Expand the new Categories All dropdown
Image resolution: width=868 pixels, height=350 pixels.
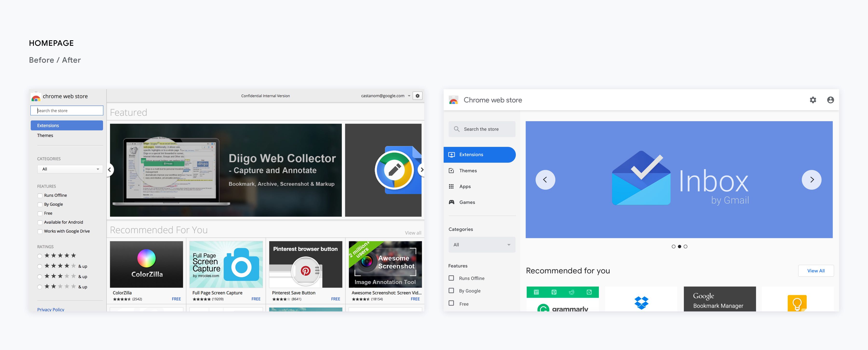(481, 245)
